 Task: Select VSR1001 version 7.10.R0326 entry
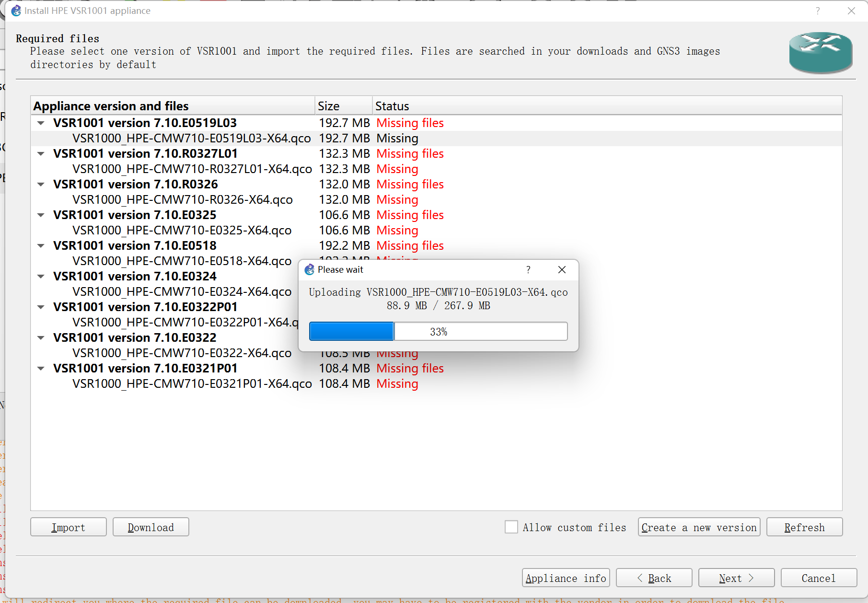[136, 185]
